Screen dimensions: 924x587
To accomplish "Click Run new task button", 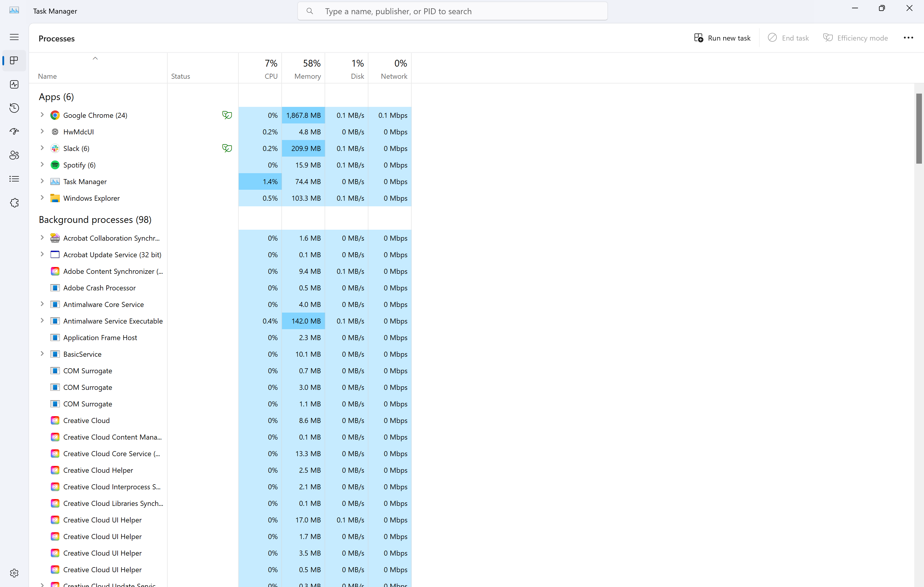I will point(722,38).
